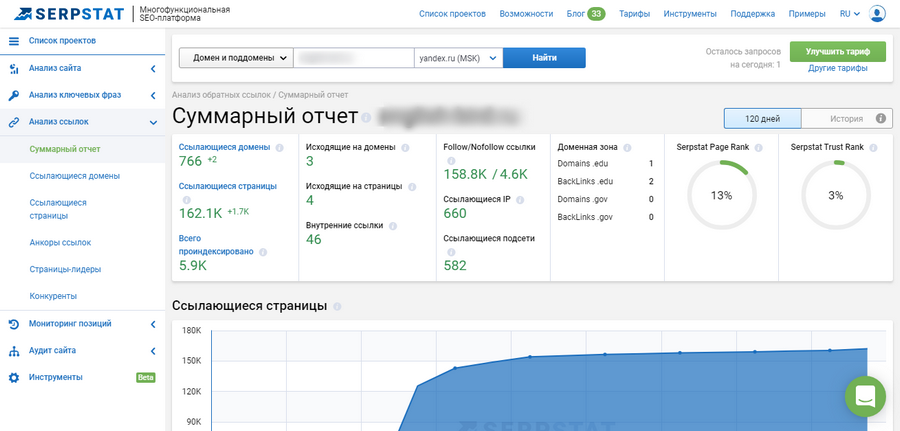Click the Улучшить тариф button
This screenshot has width=900, height=431.
point(837,52)
